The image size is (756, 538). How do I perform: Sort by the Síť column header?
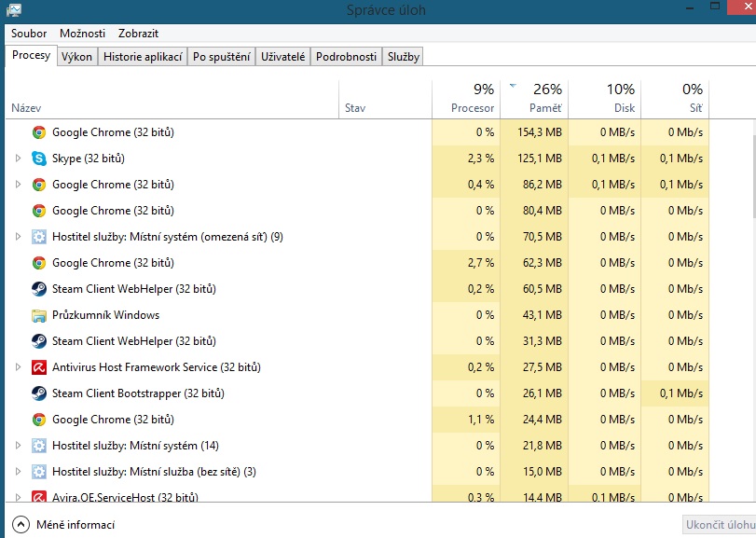click(x=675, y=100)
